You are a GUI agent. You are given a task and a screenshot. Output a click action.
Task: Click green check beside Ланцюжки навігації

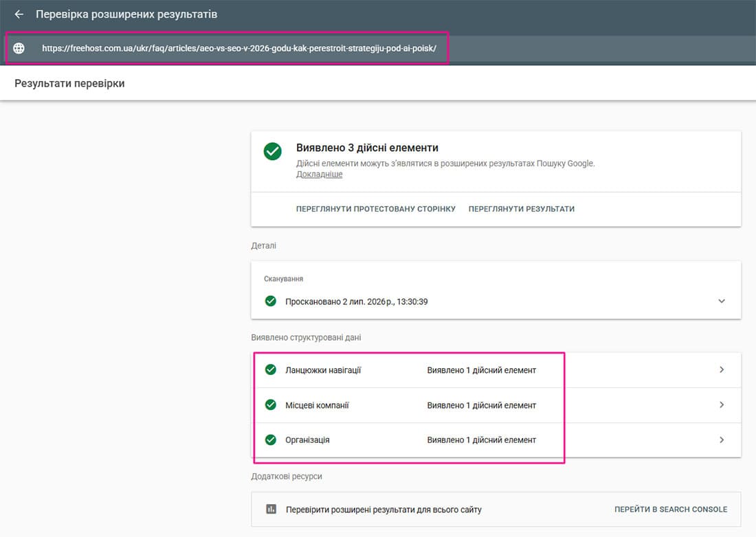pyautogui.click(x=271, y=370)
